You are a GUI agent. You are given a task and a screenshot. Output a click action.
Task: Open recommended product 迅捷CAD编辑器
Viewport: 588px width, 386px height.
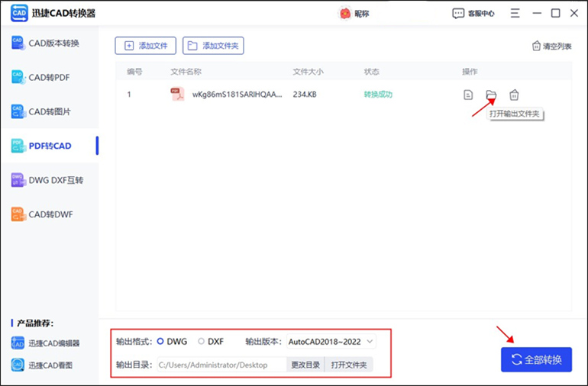click(45, 343)
